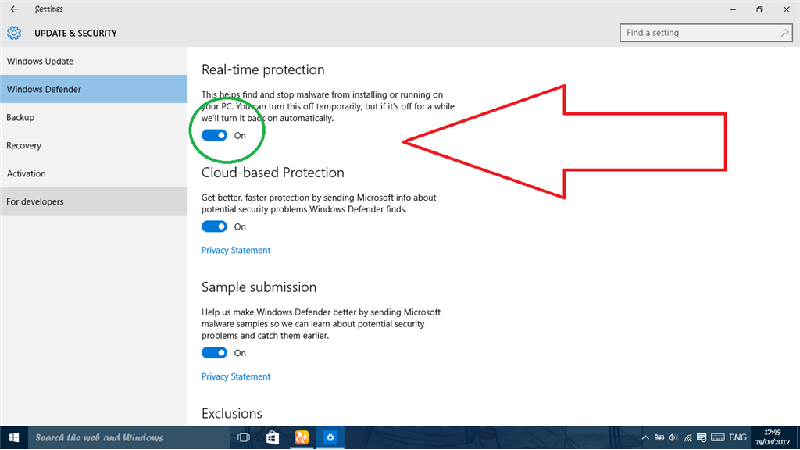
Task: Open the volume control in system tray
Action: pos(673,437)
